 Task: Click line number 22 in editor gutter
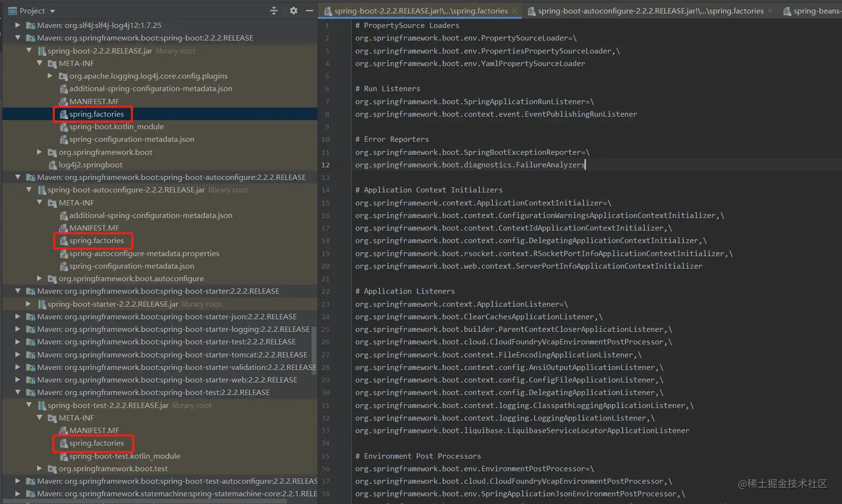coord(325,291)
